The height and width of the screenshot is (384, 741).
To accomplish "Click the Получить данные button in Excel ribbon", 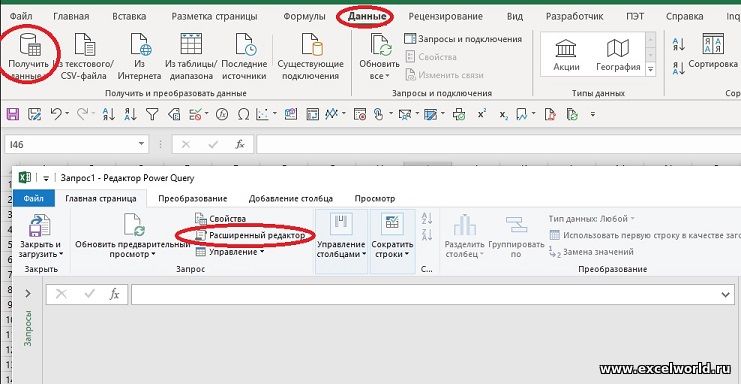I will point(28,57).
